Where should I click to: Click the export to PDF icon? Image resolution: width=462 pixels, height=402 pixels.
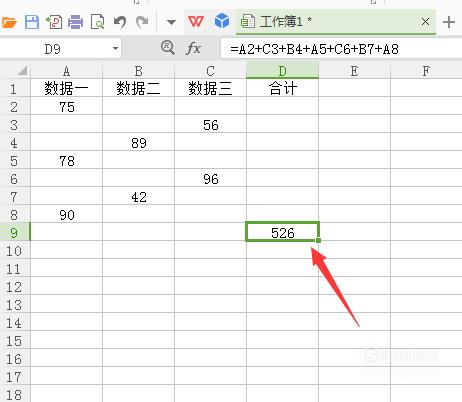point(54,22)
